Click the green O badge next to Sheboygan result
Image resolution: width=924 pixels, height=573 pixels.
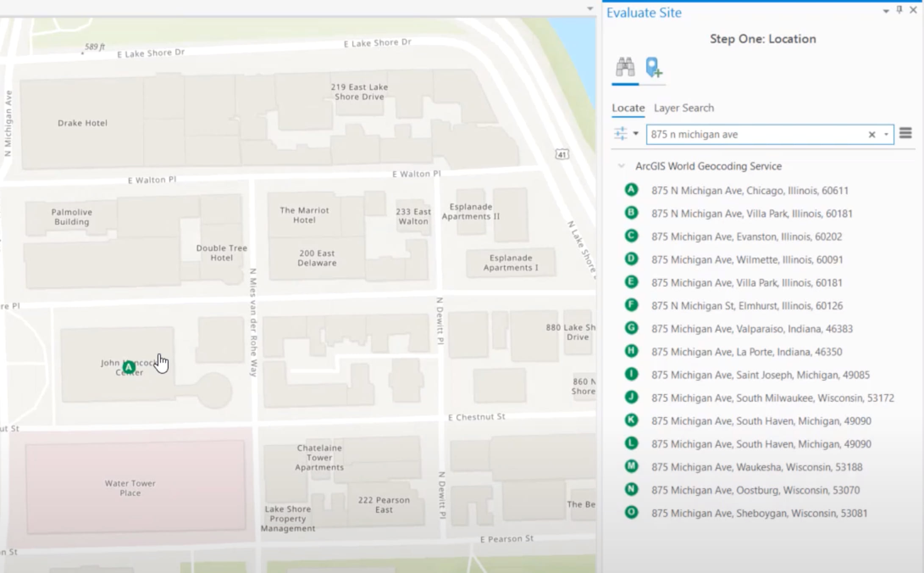(631, 513)
